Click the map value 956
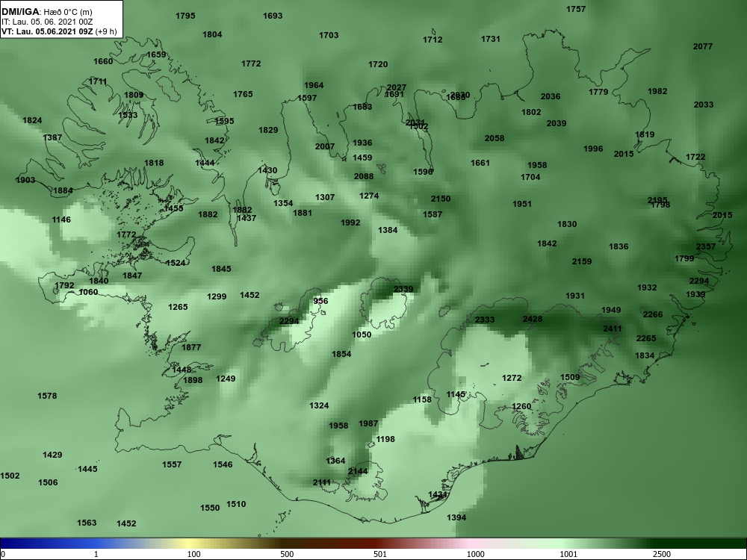747x560 pixels. [x=320, y=301]
